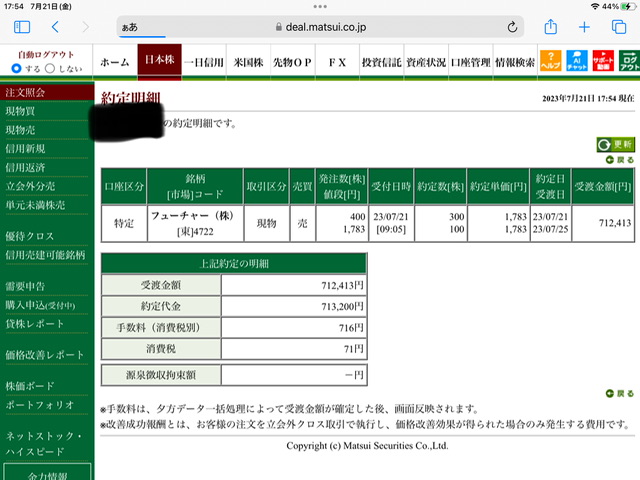Viewport: 640px width, 480px height.
Task: Select the 自動ログアウト しない radio button
Action: (x=50, y=68)
